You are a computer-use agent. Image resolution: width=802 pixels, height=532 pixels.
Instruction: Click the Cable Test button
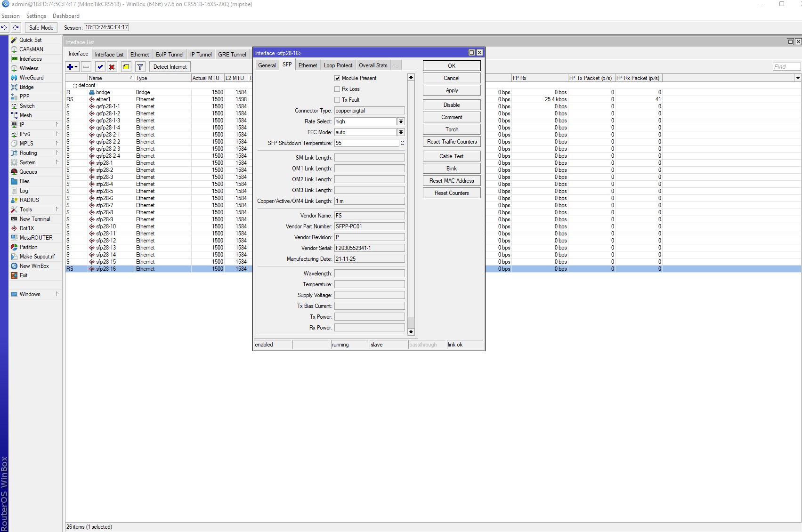451,156
